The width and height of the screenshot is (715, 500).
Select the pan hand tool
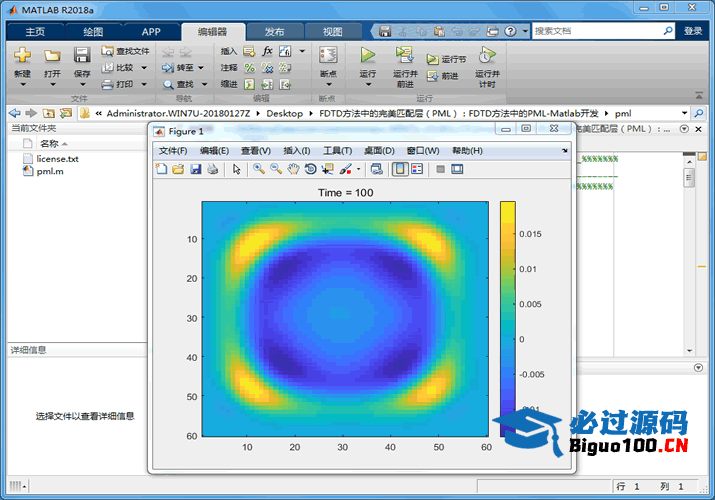(293, 169)
